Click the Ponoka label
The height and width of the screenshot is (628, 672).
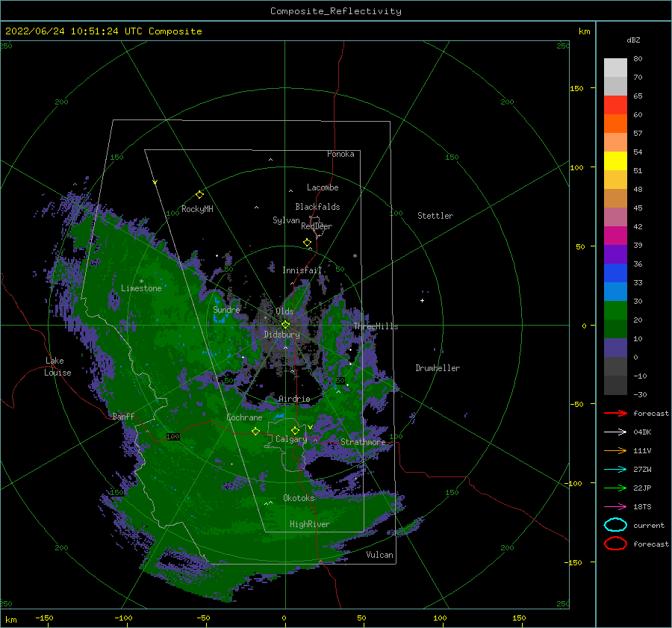click(340, 154)
